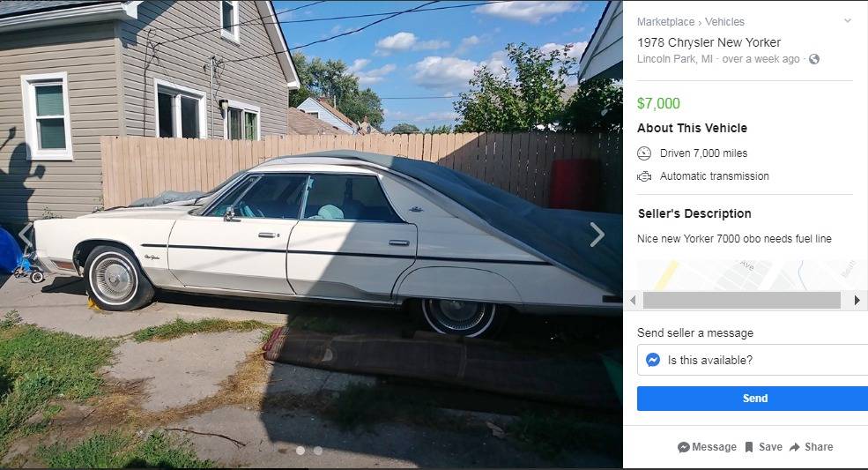868x470 pixels.
Task: Advance to next photo with right chevron
Action: [597, 235]
